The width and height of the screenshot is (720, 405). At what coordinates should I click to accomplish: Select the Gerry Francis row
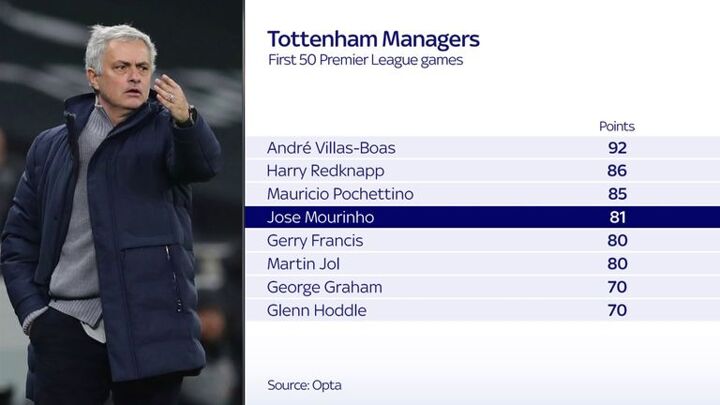[x=483, y=241]
